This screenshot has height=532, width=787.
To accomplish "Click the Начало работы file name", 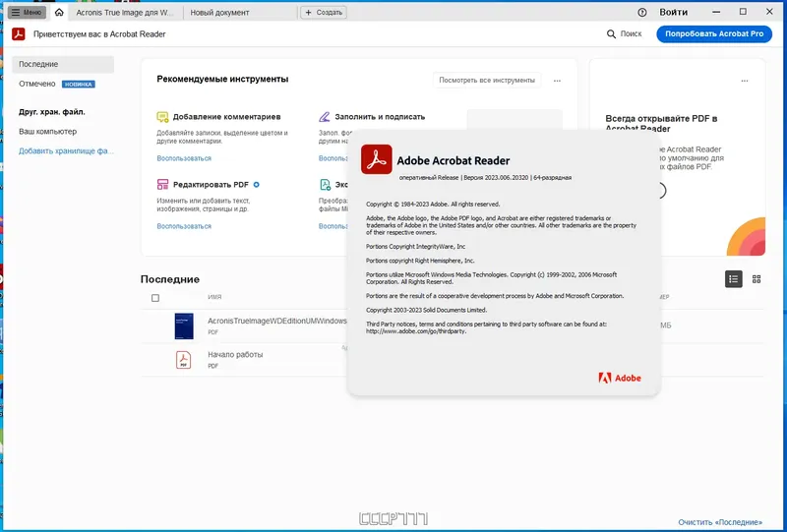I will pos(235,354).
